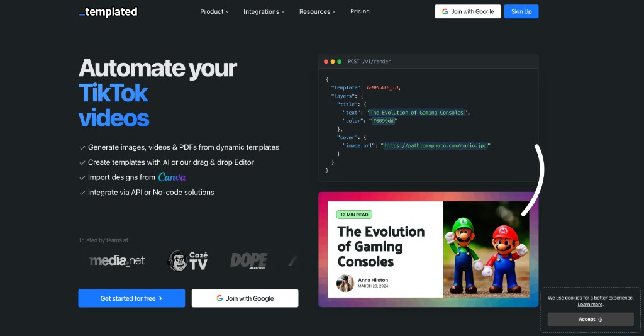Click the Canva logo
Image resolution: width=644 pixels, height=336 pixels.
[x=172, y=177]
